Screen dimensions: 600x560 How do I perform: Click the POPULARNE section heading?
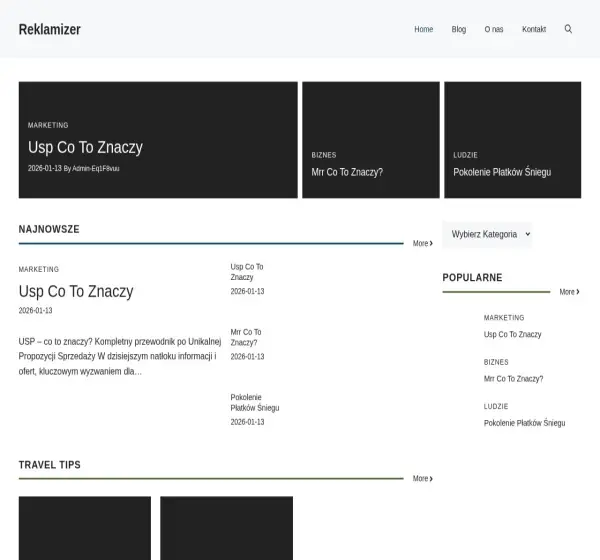472,278
